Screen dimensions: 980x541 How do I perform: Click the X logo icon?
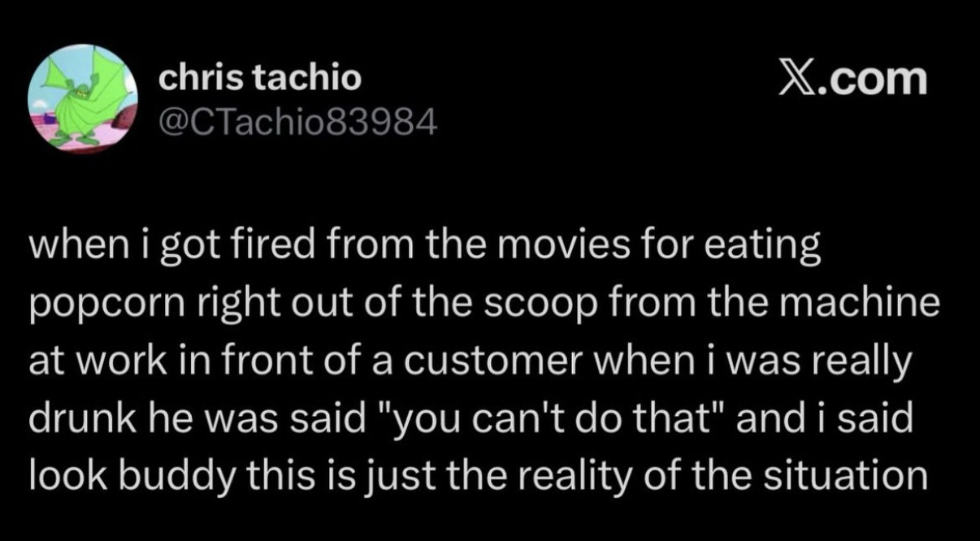[799, 80]
